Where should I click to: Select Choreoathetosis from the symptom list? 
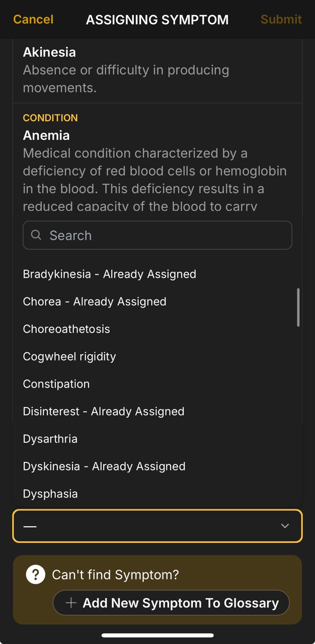pyautogui.click(x=66, y=329)
